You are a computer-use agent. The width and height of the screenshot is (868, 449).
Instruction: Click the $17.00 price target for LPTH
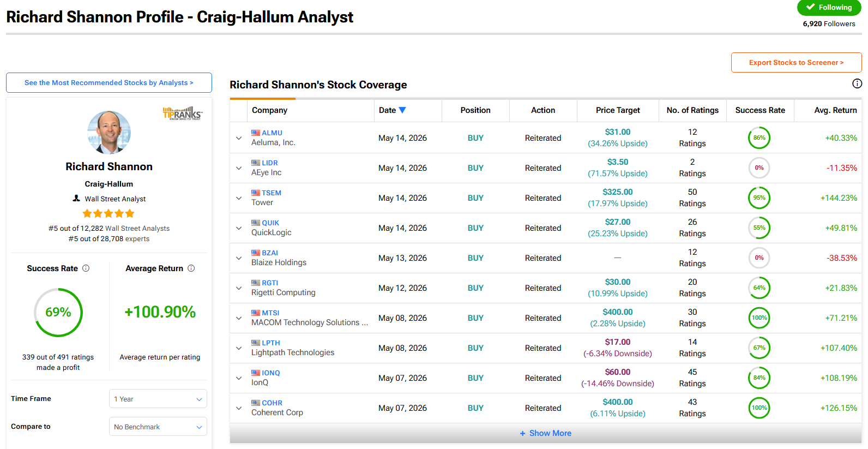click(x=618, y=342)
